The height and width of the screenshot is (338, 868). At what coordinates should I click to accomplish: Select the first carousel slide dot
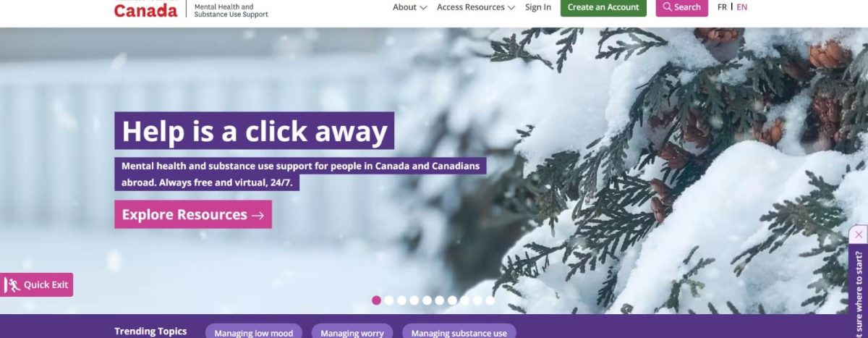pos(376,300)
